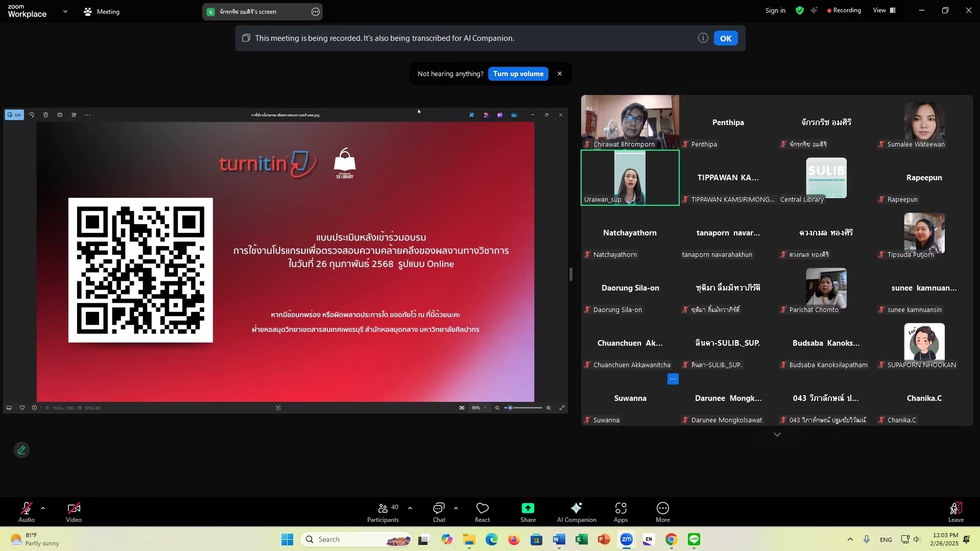
Task: Unmute audio with the Audio button
Action: point(27,512)
